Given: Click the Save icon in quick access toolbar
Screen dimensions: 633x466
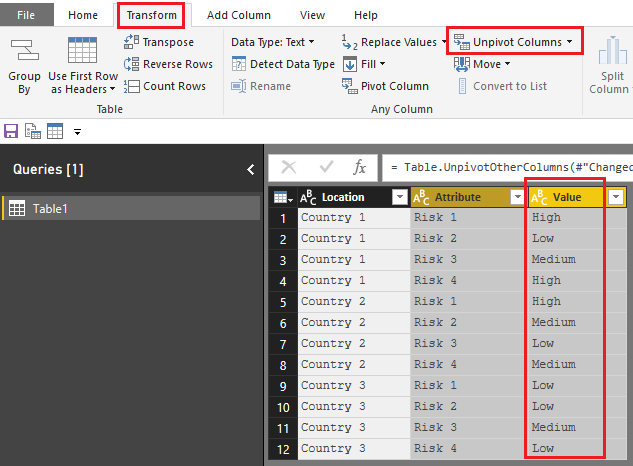Looking at the screenshot, I should coord(11,131).
